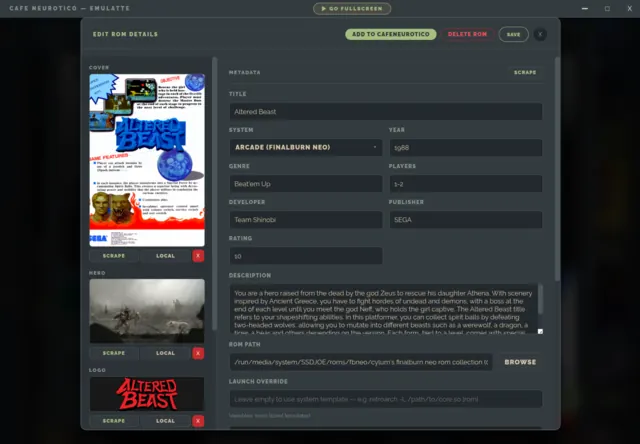Choose a local cover image
This screenshot has width=640, height=444.
click(165, 256)
